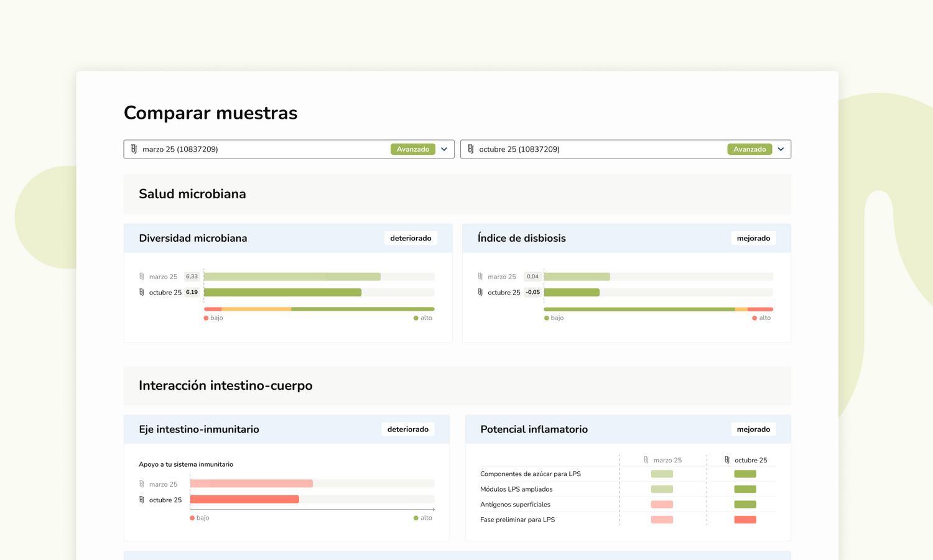This screenshot has height=560, width=933.
Task: Click Avanzado badge on marzo 25 selector
Action: point(412,149)
